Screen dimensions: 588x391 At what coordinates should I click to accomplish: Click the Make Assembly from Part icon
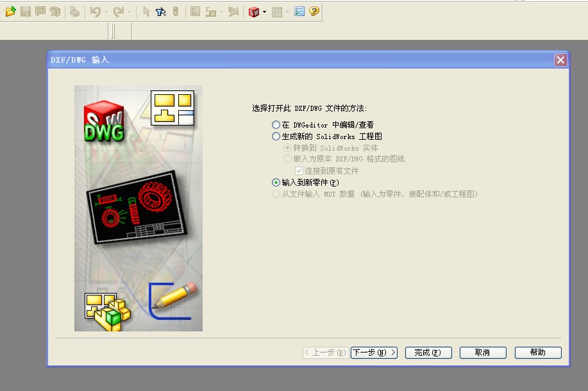[x=55, y=12]
